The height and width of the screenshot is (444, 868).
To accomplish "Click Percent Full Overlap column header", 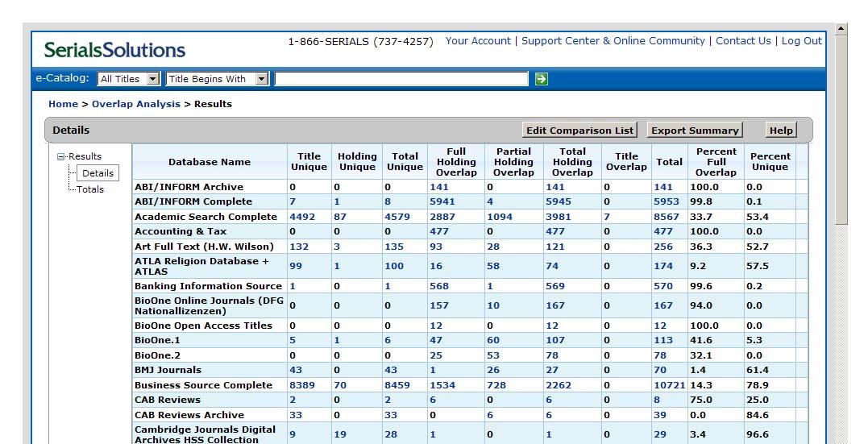I will [716, 162].
